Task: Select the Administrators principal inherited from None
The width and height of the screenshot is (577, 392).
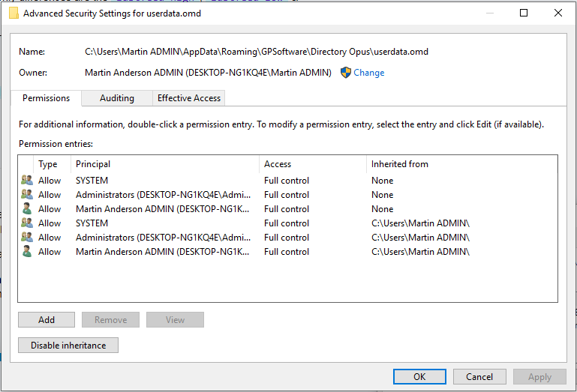Action: point(163,195)
